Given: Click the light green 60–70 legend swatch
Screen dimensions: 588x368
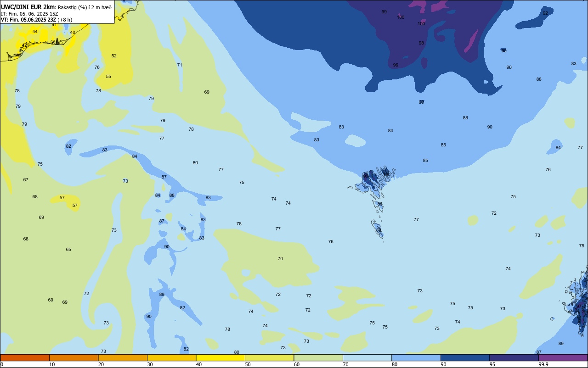Looking at the screenshot, I should coord(318,357).
